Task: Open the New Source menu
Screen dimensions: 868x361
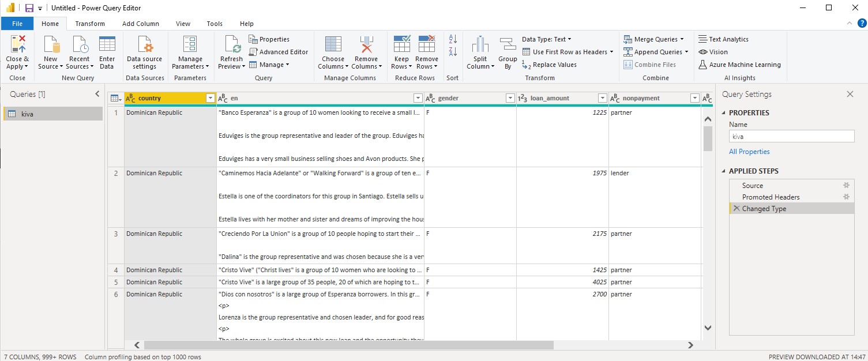Action: [x=51, y=52]
